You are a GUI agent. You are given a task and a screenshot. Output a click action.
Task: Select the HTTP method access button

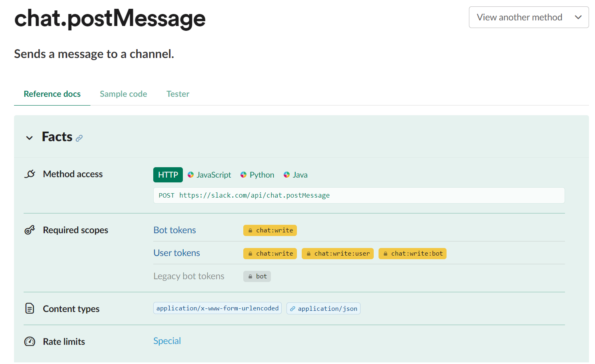tap(168, 175)
